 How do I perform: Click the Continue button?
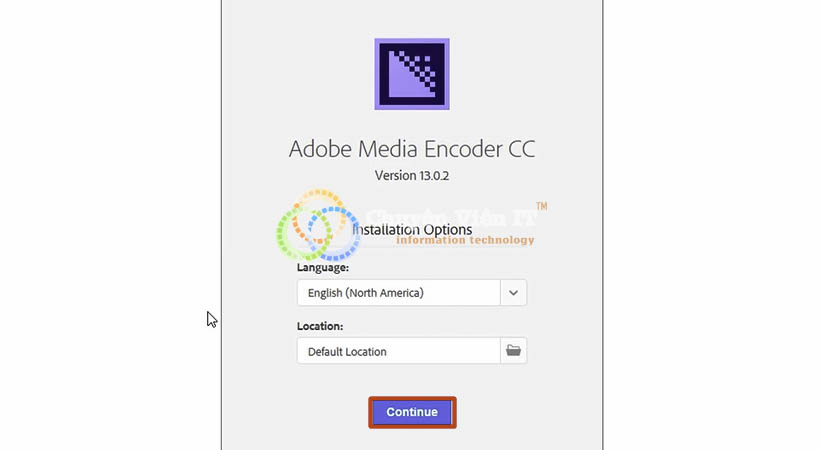coord(412,412)
